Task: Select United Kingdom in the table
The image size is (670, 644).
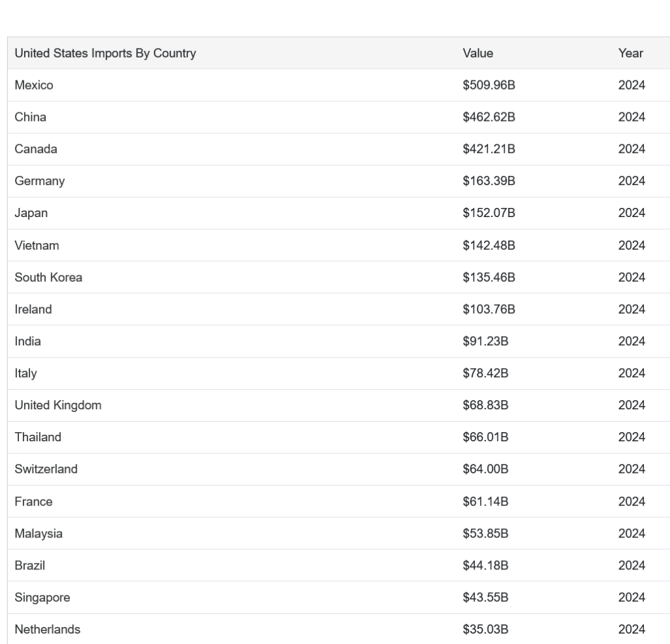Action: [x=58, y=405]
